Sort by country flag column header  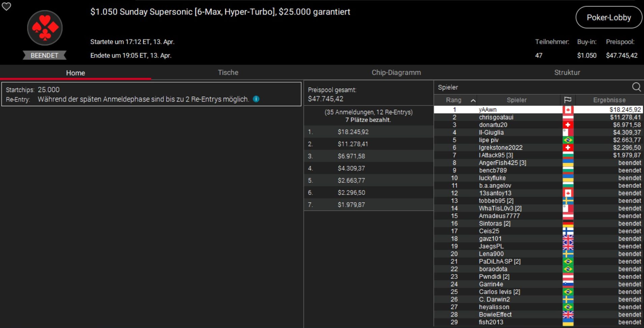coord(568,100)
